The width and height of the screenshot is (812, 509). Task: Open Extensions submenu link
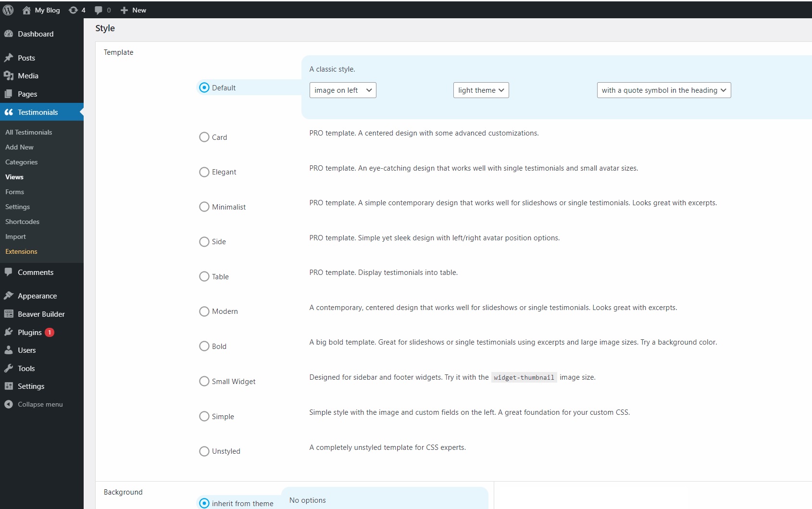[x=21, y=251]
